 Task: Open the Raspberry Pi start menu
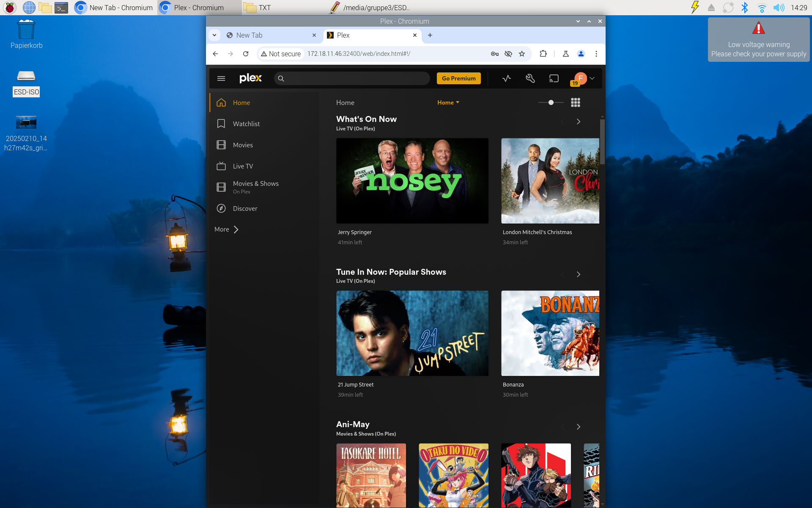coord(10,8)
